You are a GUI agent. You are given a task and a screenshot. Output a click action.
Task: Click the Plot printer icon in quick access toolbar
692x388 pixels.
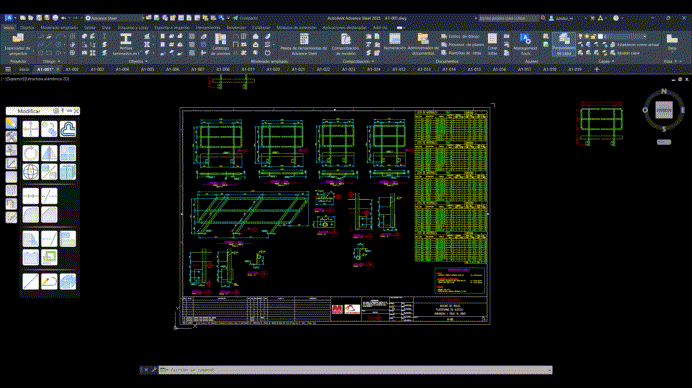coord(55,18)
